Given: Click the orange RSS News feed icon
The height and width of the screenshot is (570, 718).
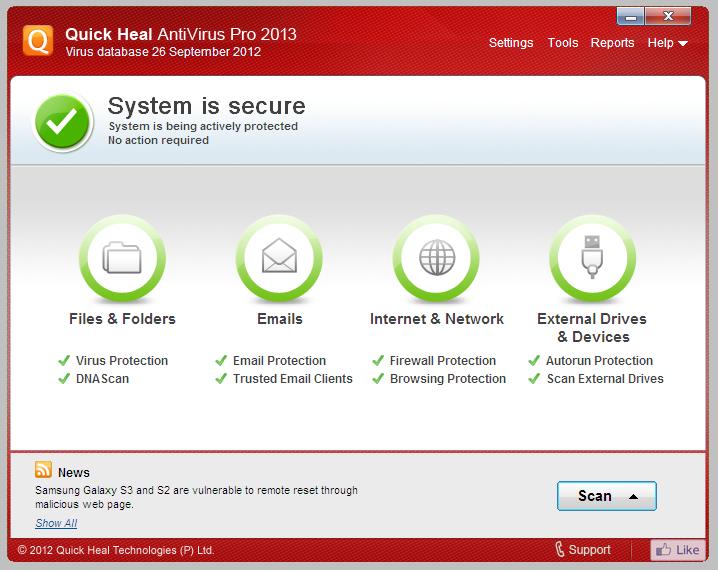Looking at the screenshot, I should click(43, 470).
